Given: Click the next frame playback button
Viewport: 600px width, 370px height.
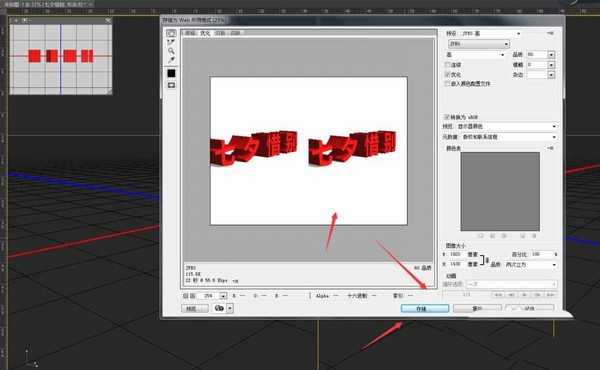Looking at the screenshot, I should 537,295.
